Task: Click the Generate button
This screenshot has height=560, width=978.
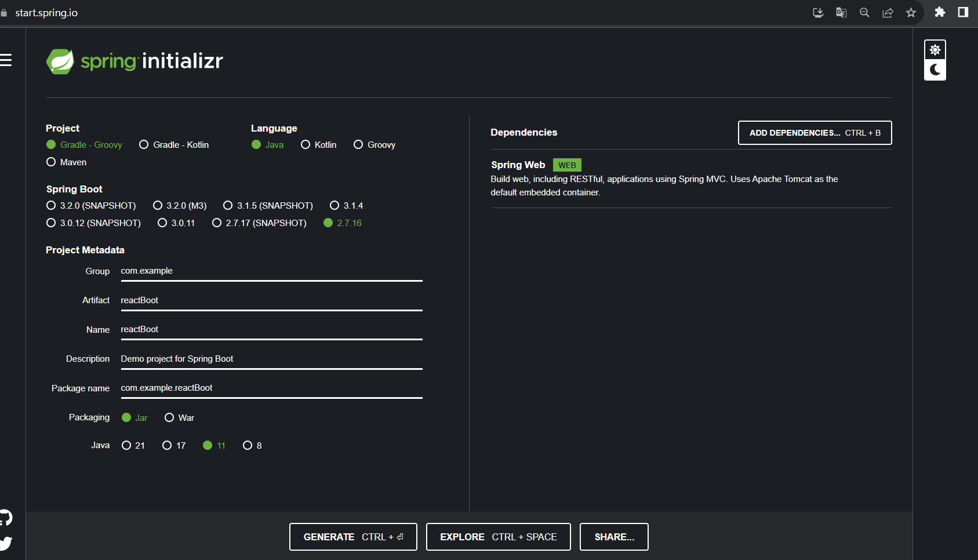Action: 353,537
